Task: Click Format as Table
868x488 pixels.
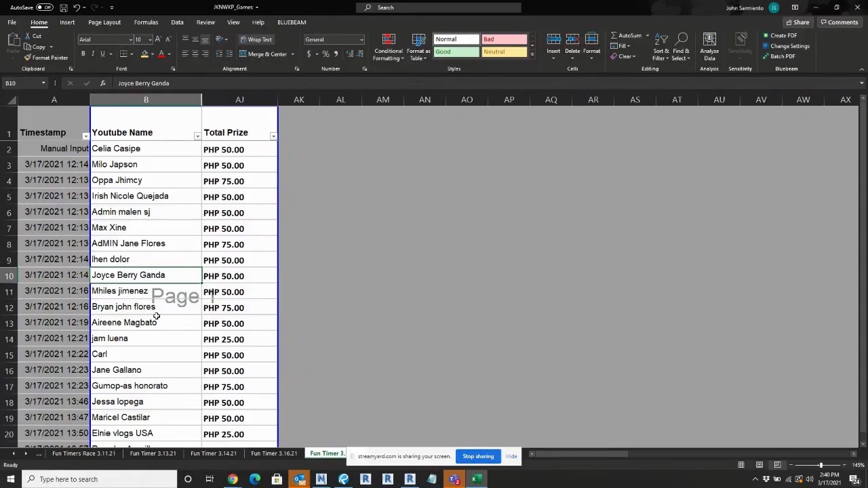Action: pyautogui.click(x=418, y=47)
